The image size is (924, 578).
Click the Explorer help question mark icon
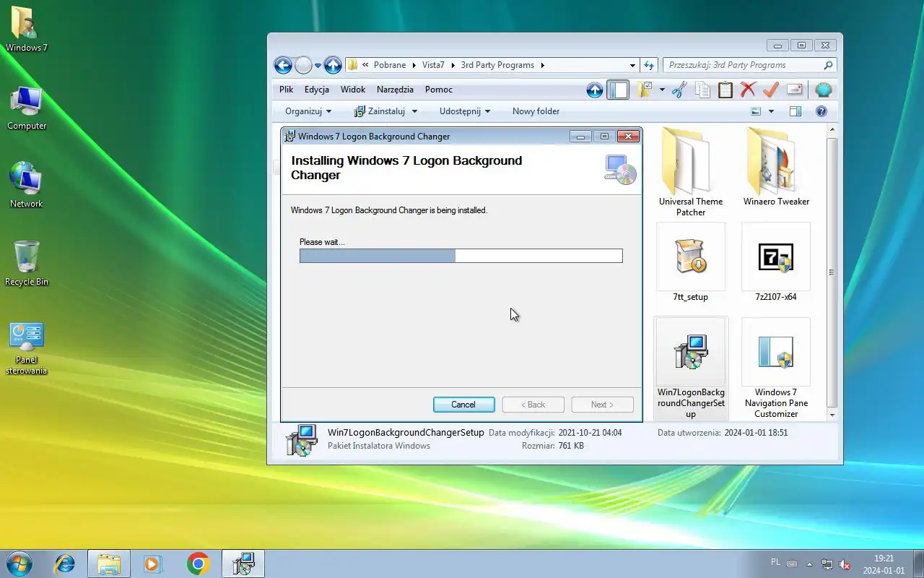(821, 111)
